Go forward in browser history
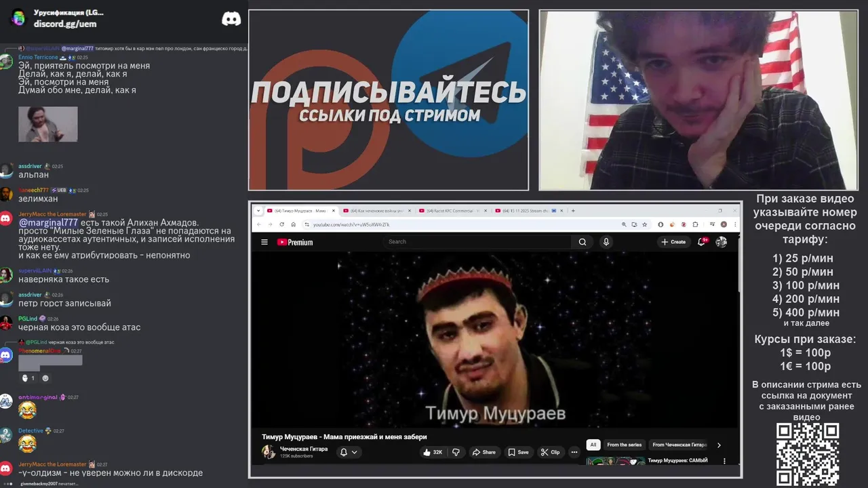The width and height of the screenshot is (868, 488). [269, 224]
